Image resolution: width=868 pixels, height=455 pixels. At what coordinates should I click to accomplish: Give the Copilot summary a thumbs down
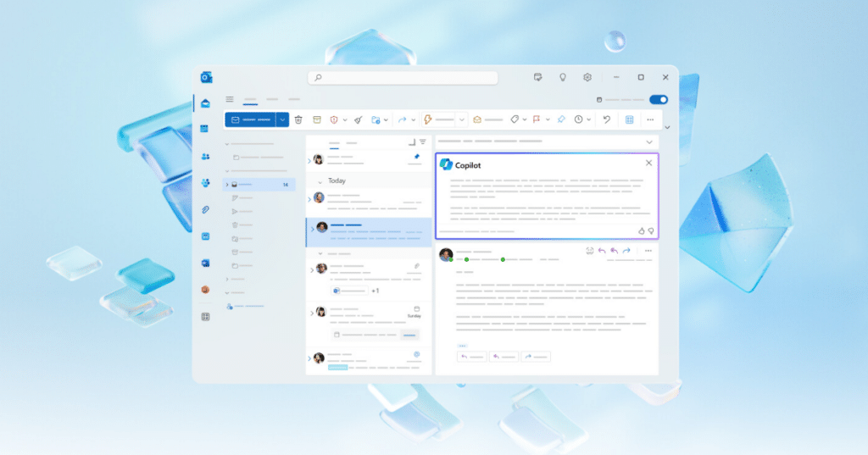click(651, 230)
